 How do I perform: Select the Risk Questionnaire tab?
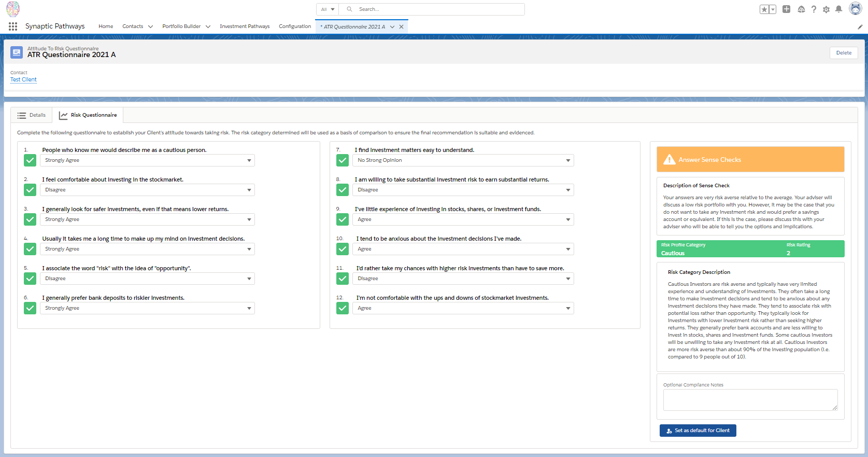88,115
